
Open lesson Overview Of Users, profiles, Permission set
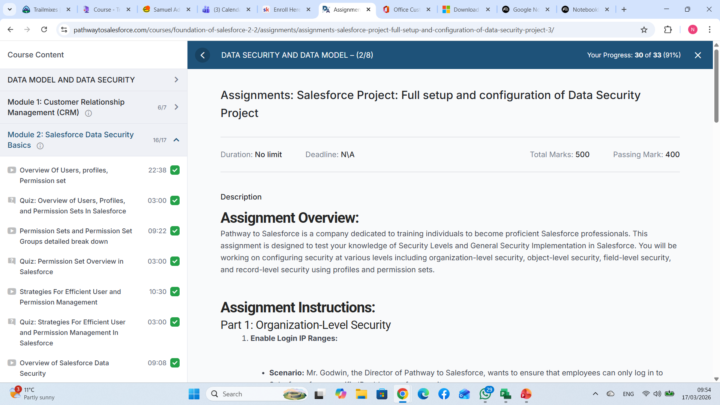(x=64, y=175)
